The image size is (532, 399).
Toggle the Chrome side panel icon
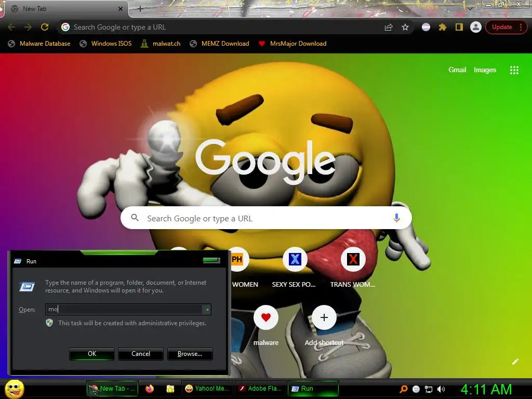click(459, 27)
